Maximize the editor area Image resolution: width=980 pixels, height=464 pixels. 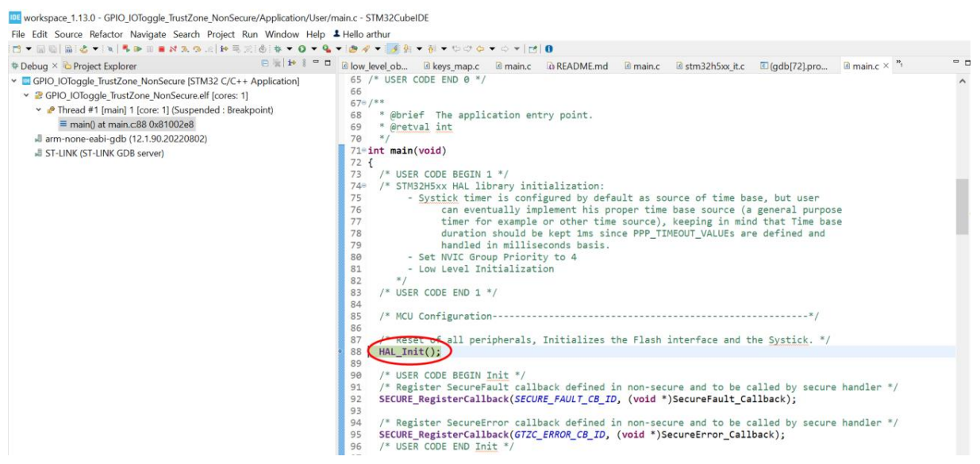click(967, 63)
